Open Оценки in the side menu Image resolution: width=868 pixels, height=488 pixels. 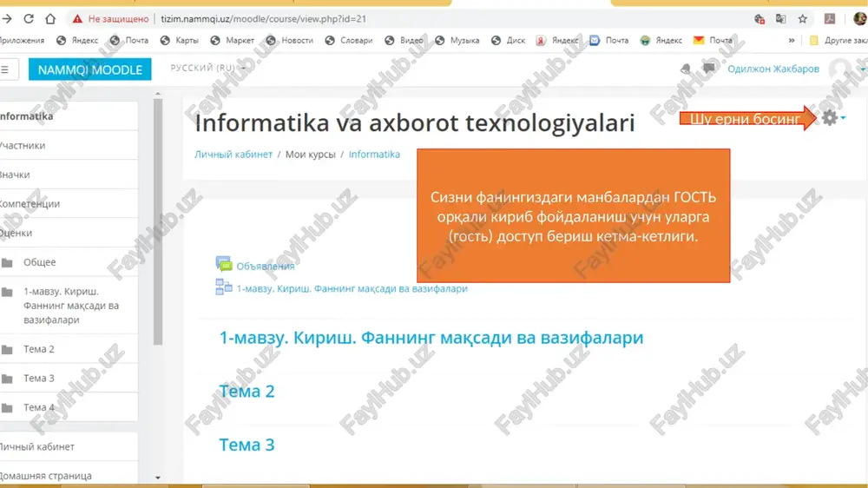point(69,233)
